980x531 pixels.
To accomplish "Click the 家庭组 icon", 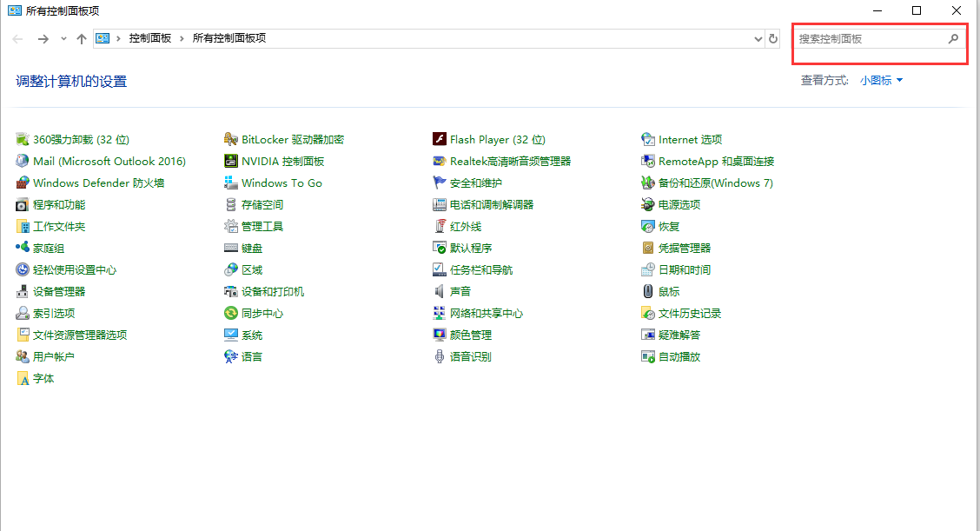I will point(23,248).
